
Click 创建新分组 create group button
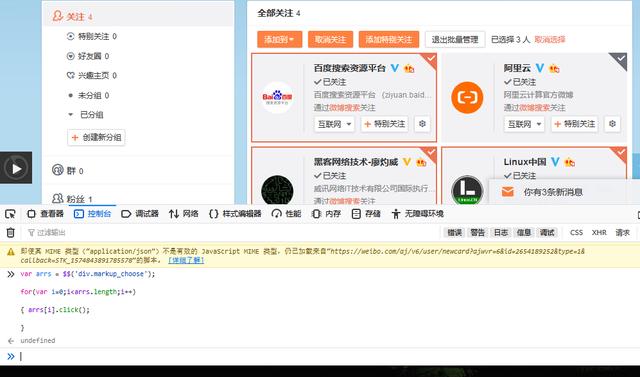point(96,137)
